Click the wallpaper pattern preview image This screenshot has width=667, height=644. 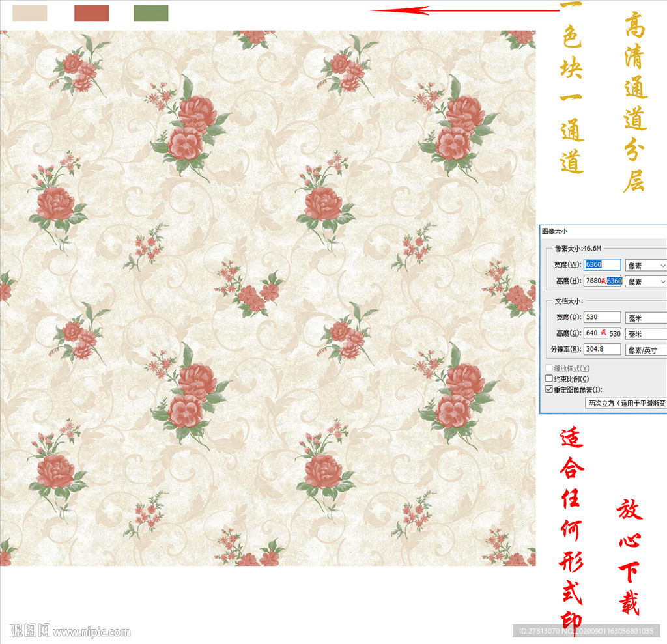[x=268, y=298]
